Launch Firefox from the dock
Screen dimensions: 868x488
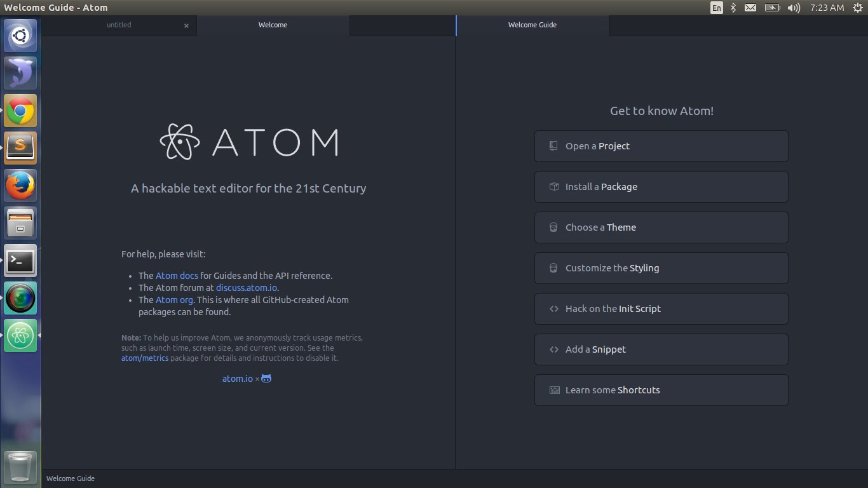[20, 186]
